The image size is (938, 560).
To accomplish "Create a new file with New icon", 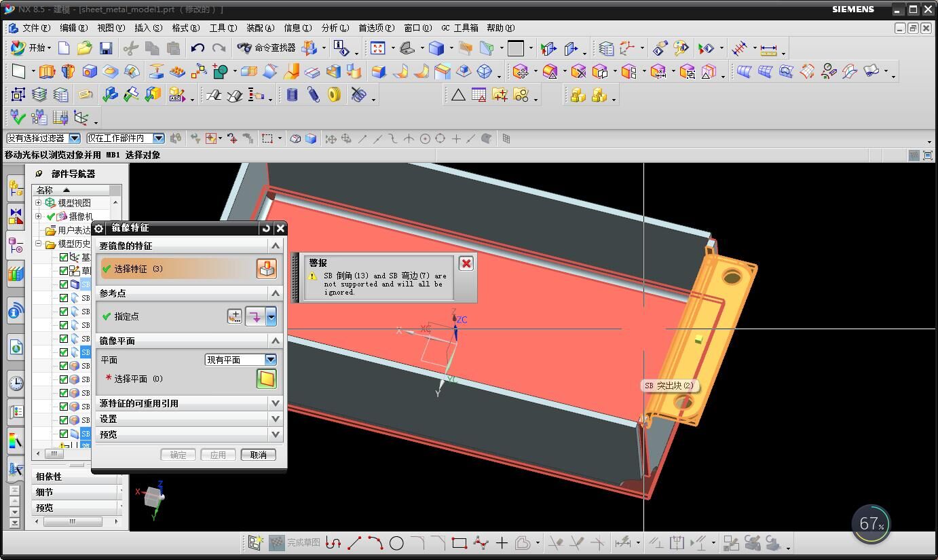I will (64, 48).
